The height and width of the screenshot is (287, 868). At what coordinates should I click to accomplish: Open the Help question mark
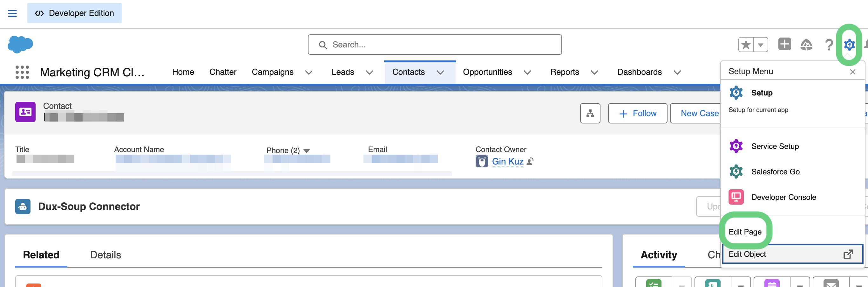point(829,45)
